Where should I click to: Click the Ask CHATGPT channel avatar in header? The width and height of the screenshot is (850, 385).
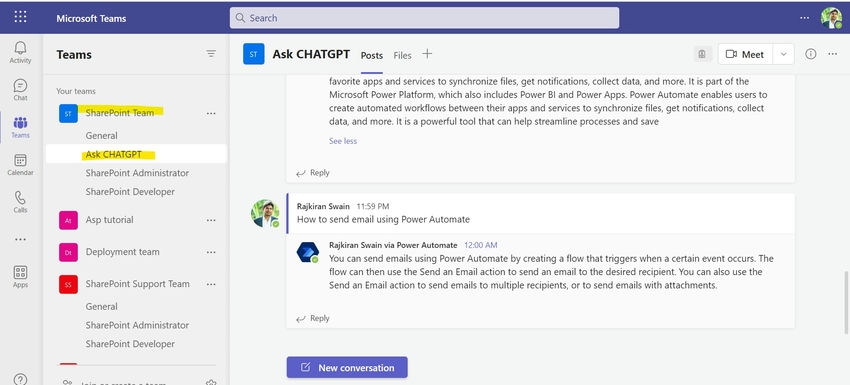[x=254, y=54]
